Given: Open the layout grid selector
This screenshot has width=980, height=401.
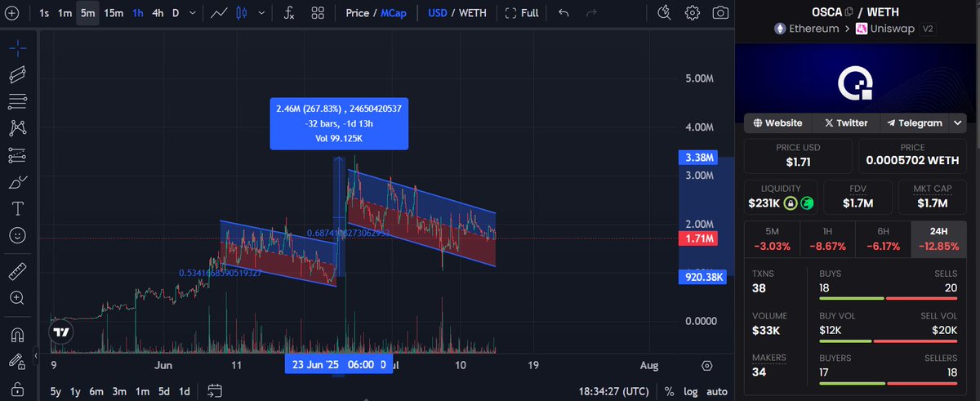Looking at the screenshot, I should 318,13.
